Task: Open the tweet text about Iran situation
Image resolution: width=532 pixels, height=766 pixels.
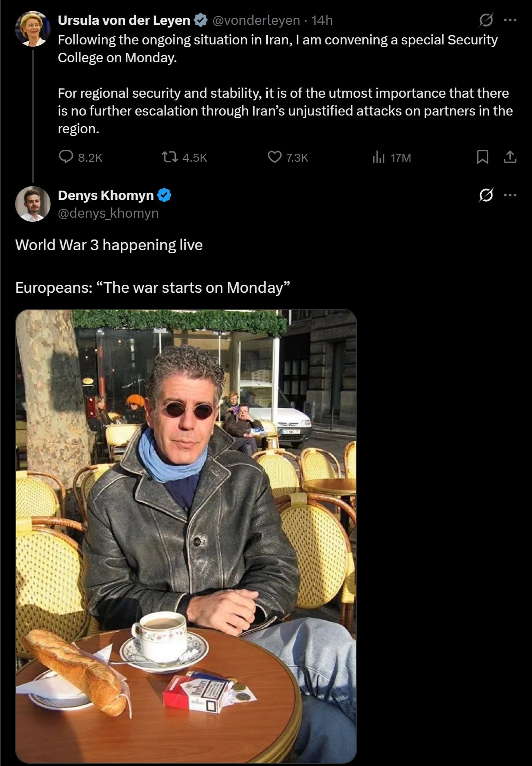Action: [x=285, y=84]
